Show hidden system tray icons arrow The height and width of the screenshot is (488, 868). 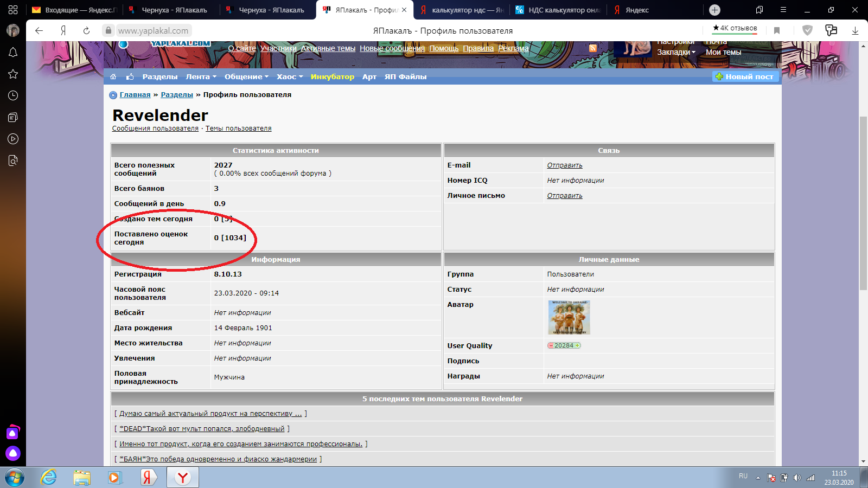click(x=758, y=478)
